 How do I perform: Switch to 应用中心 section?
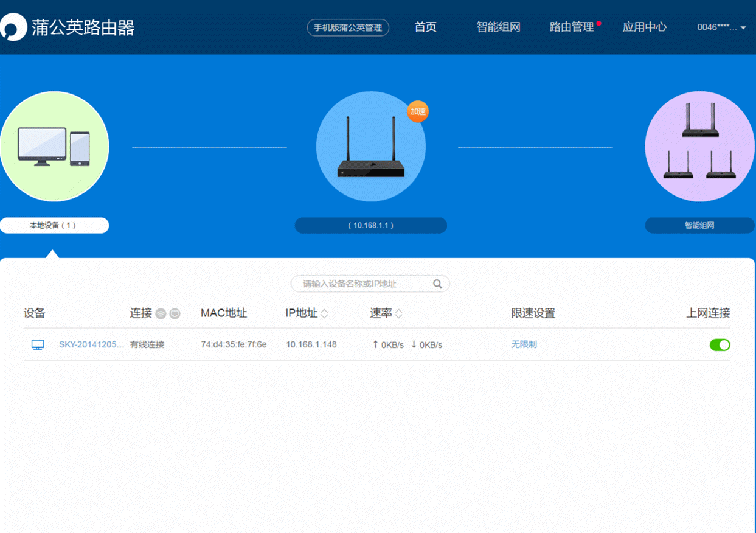(x=645, y=27)
